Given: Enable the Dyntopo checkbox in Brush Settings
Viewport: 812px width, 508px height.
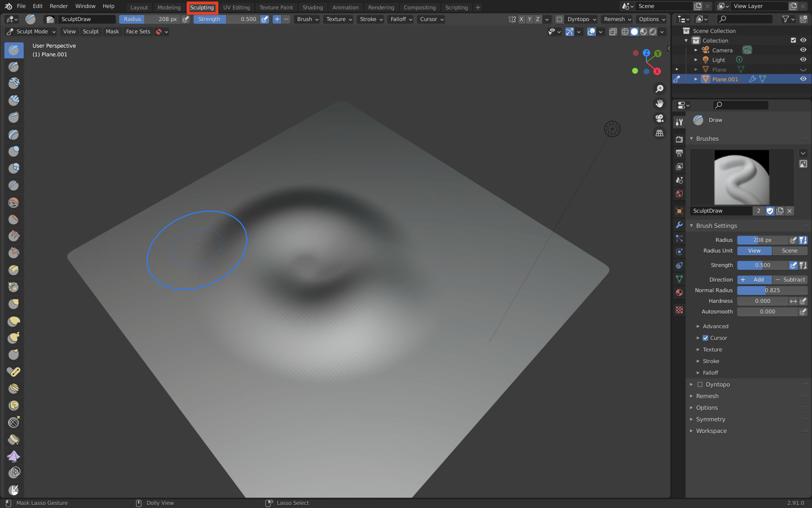Looking at the screenshot, I should 700,384.
